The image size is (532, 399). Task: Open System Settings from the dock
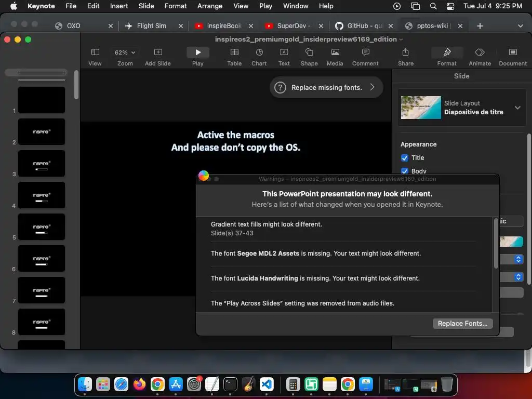click(x=194, y=384)
